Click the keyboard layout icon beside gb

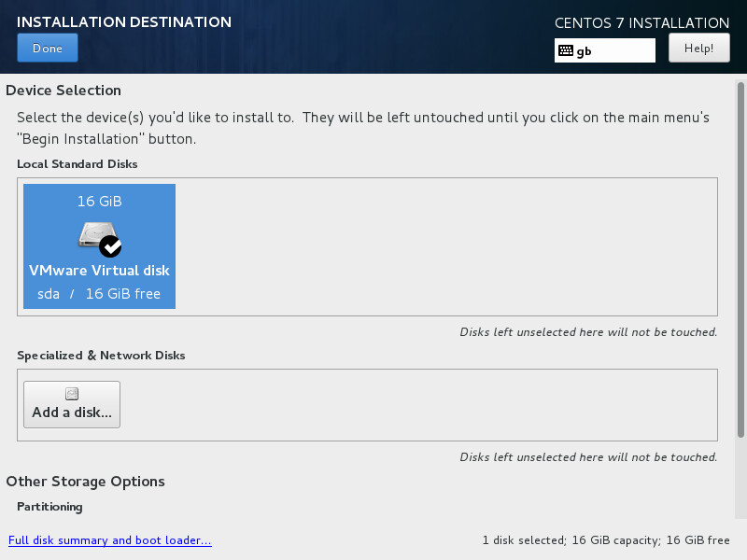[565, 51]
